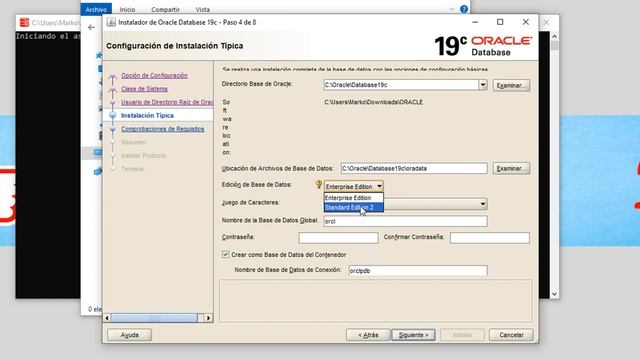Choose Standard Edition 2 option
The height and width of the screenshot is (360, 640).
[353, 207]
